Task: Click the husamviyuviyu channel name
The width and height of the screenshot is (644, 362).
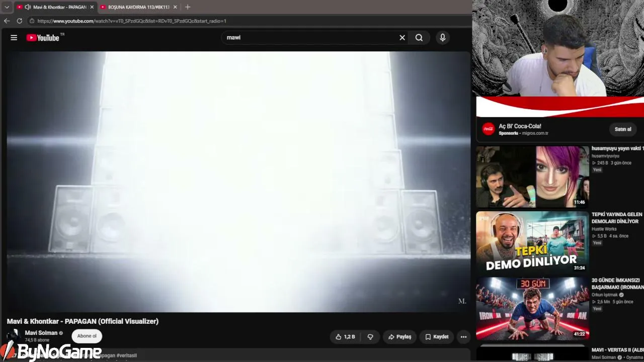Action: pos(605,156)
